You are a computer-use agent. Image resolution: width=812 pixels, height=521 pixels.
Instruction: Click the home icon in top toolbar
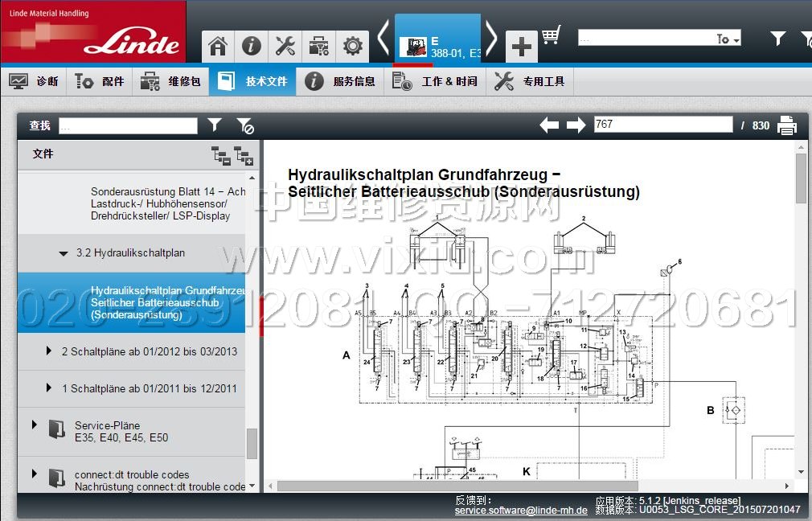(x=218, y=46)
